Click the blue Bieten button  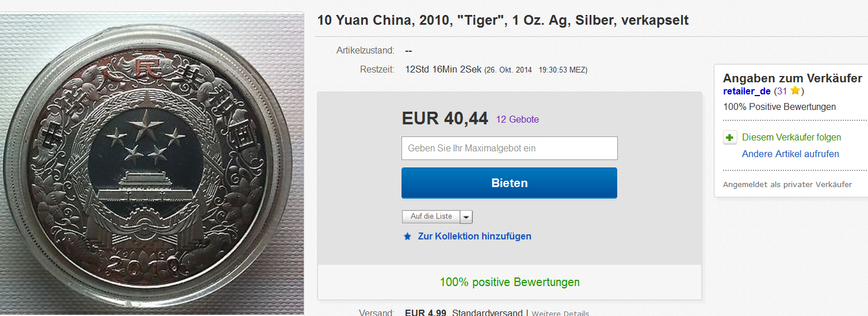[x=509, y=183]
